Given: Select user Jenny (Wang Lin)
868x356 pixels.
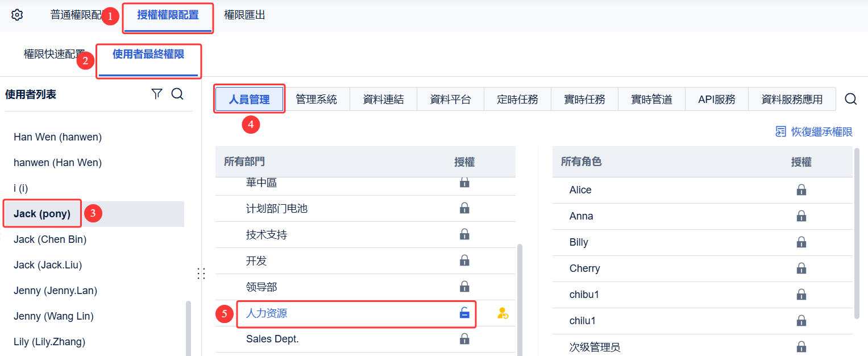Looking at the screenshot, I should tap(53, 316).
